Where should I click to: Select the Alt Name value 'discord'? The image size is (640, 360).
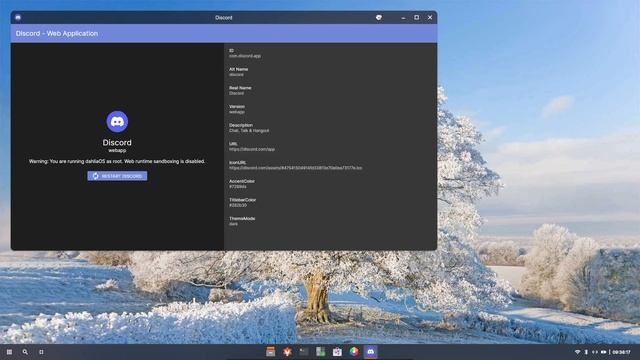point(236,75)
